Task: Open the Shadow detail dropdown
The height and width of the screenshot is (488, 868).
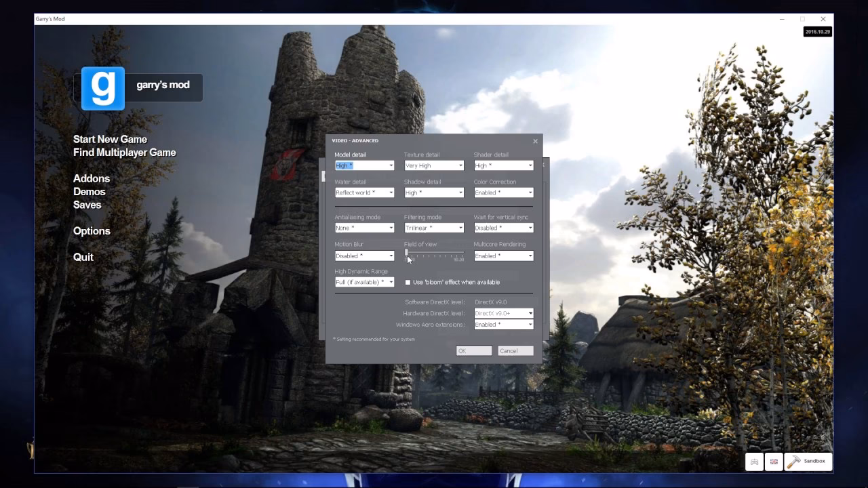Action: click(434, 192)
